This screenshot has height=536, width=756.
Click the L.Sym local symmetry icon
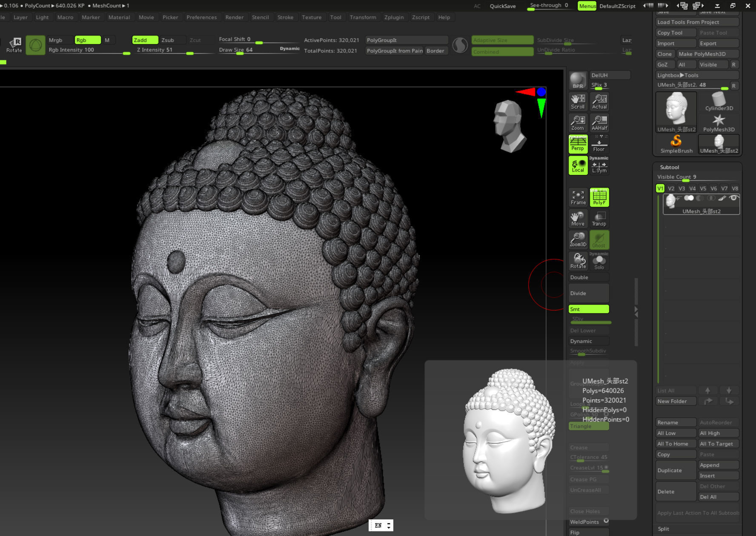[x=599, y=165]
